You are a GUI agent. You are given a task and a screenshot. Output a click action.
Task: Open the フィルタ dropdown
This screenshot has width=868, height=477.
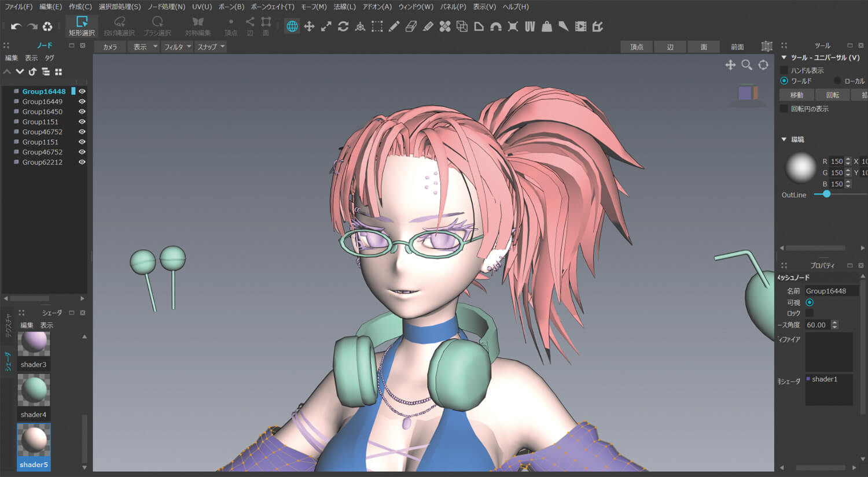coord(176,47)
